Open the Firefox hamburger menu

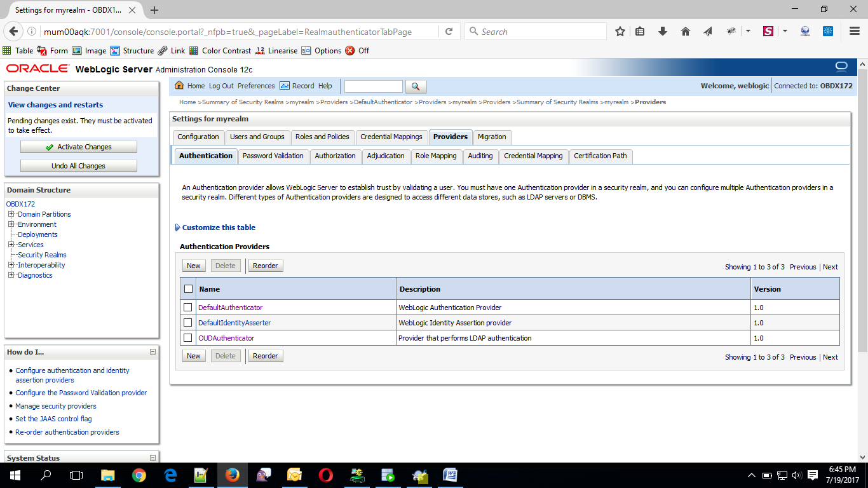[x=854, y=31]
